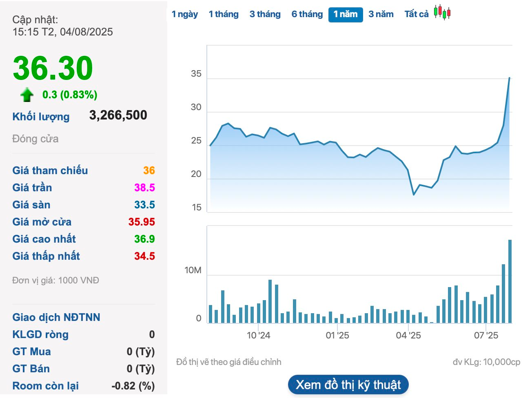Click the active "1 năm" tab

[346, 14]
